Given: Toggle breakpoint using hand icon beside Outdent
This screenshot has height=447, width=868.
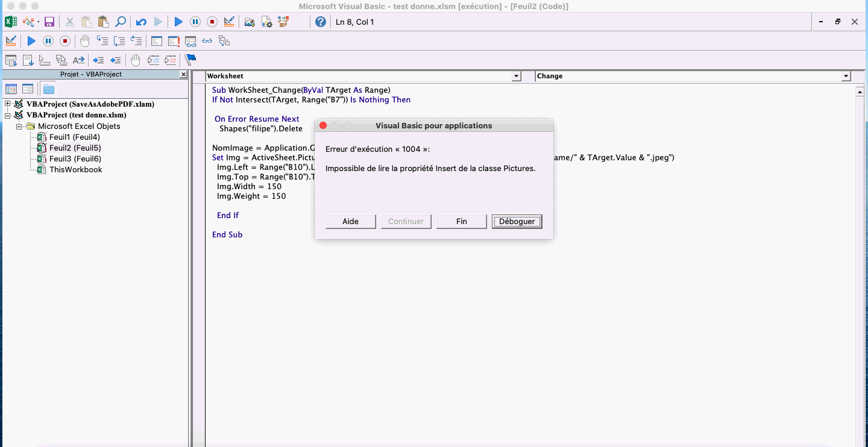Looking at the screenshot, I should pyautogui.click(x=136, y=60).
